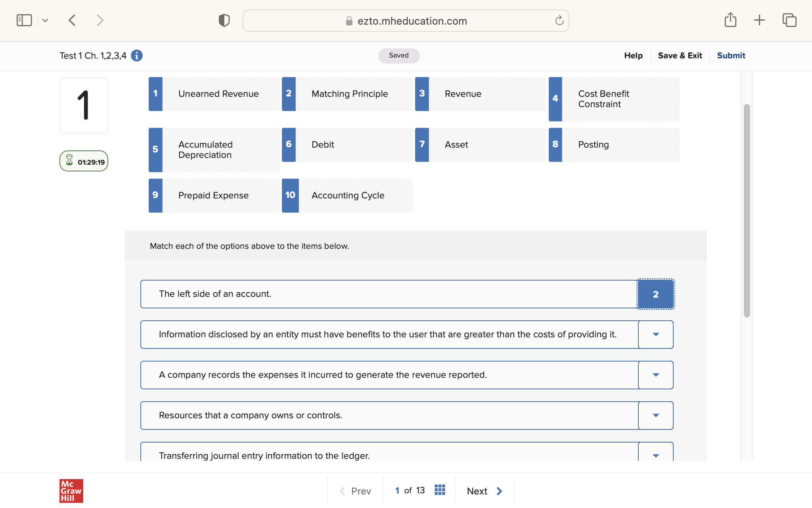
Task: Click the vertical scrollbar thumb
Action: tap(747, 210)
